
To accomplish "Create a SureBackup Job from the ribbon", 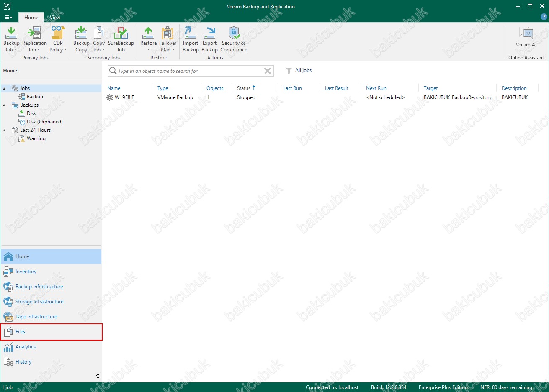I will pyautogui.click(x=121, y=39).
